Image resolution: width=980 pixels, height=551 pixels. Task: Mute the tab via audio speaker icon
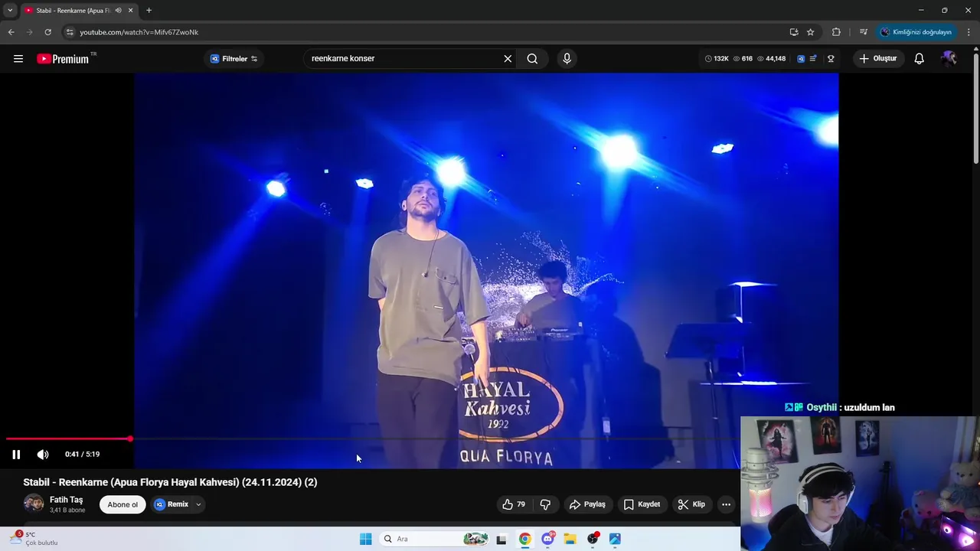click(x=119, y=10)
